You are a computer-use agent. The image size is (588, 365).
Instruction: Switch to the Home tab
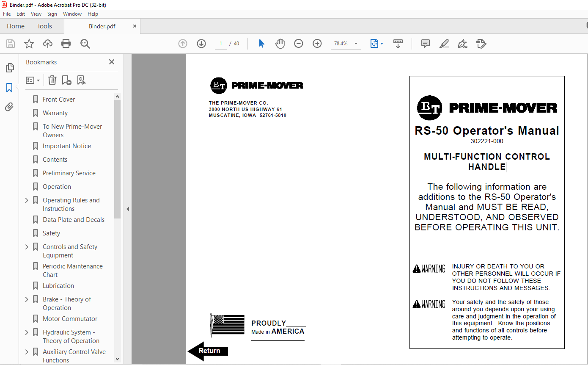click(x=16, y=26)
